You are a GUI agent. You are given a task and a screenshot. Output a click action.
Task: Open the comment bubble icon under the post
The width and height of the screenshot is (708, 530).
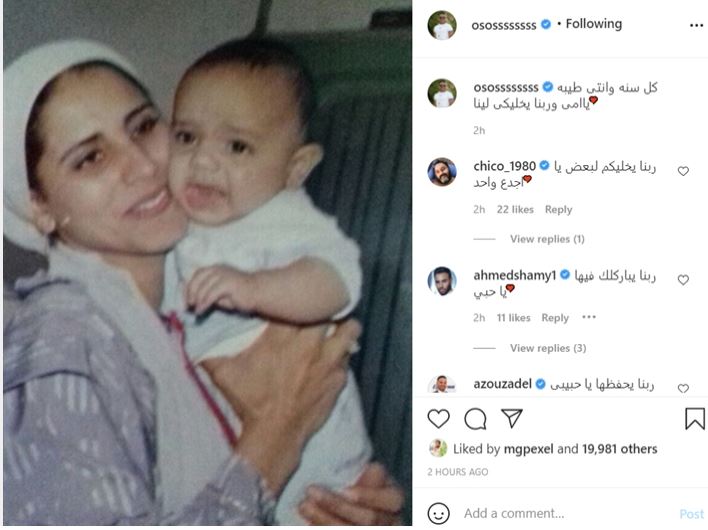(x=475, y=419)
